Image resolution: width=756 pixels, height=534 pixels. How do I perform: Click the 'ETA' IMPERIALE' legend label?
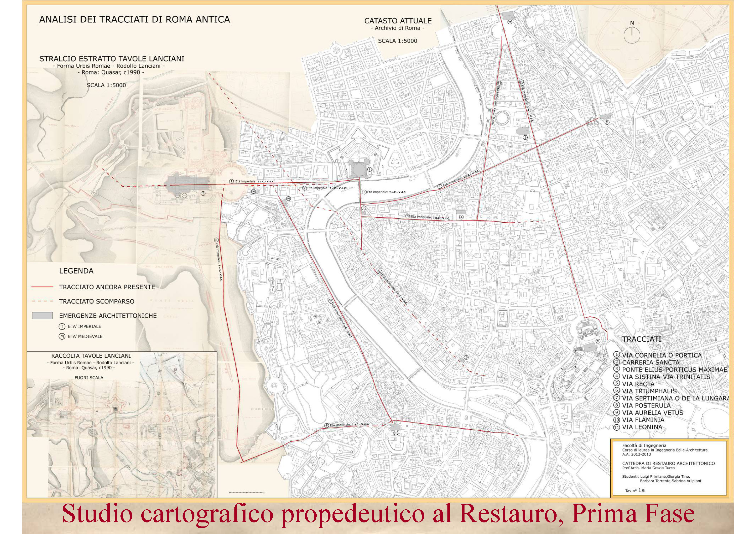85,326
